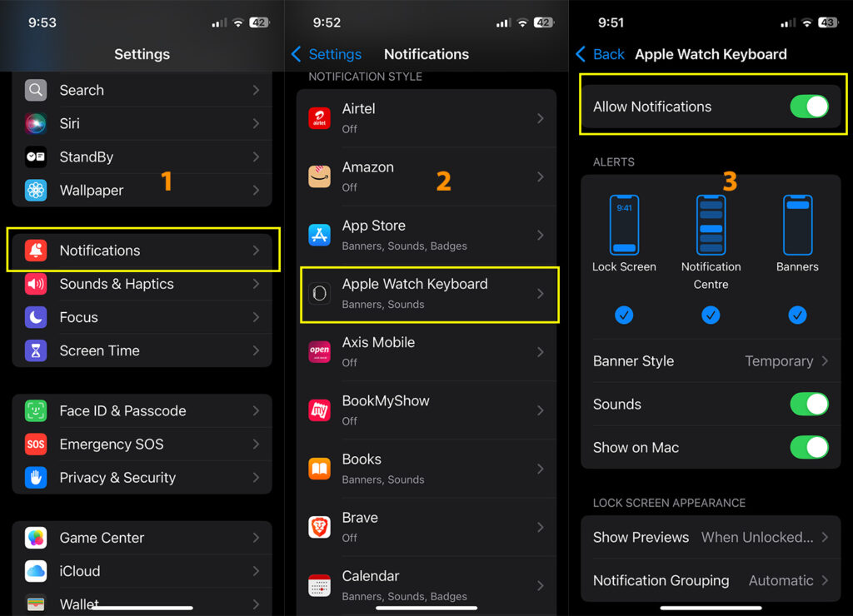The image size is (853, 616).
Task: Tap the chevron on the Amazon row
Action: 540,176
